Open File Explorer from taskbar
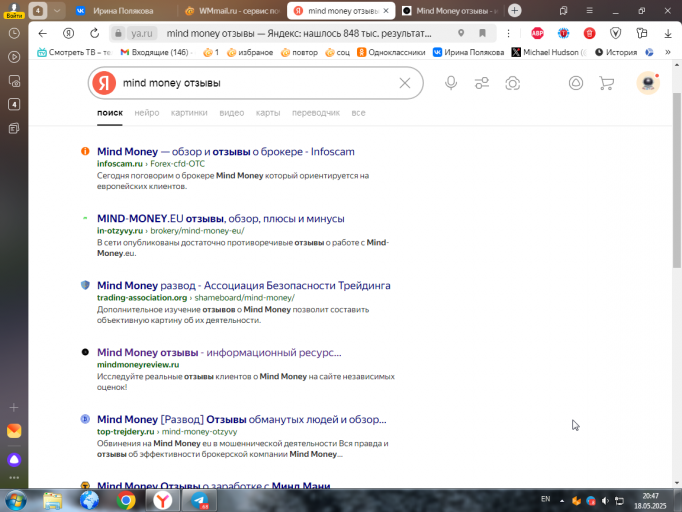Screen dimensions: 682x512 (53, 501)
